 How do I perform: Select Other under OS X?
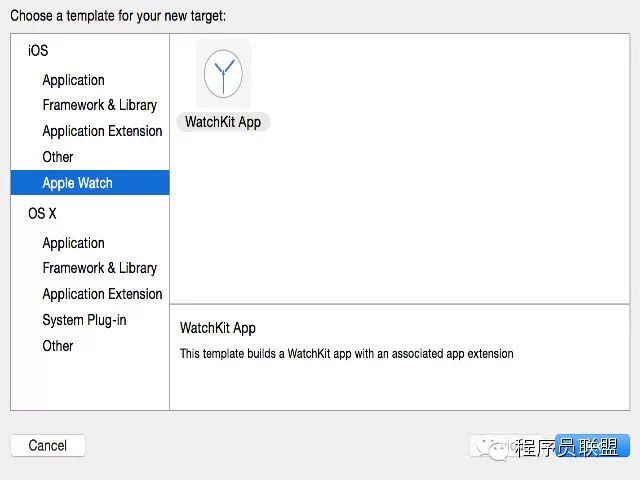pos(58,346)
